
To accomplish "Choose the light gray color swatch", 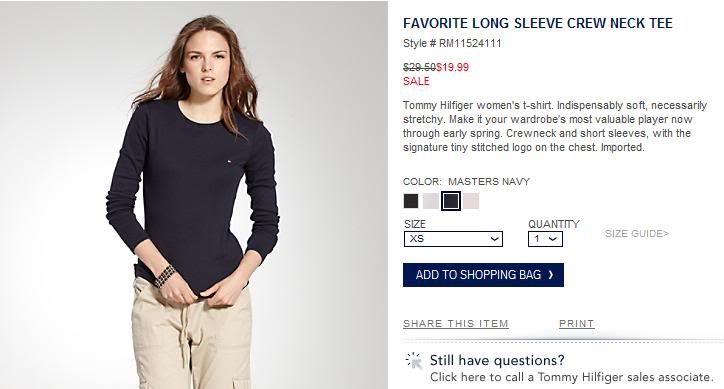I will [431, 201].
